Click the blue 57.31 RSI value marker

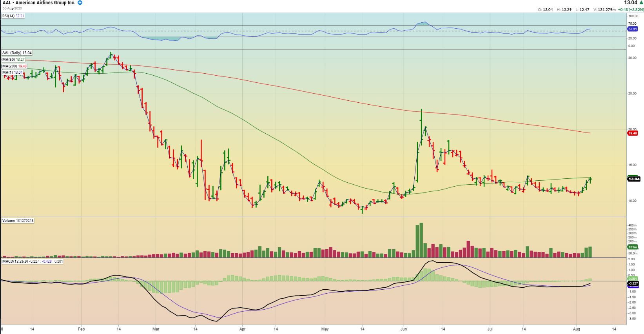633,29
